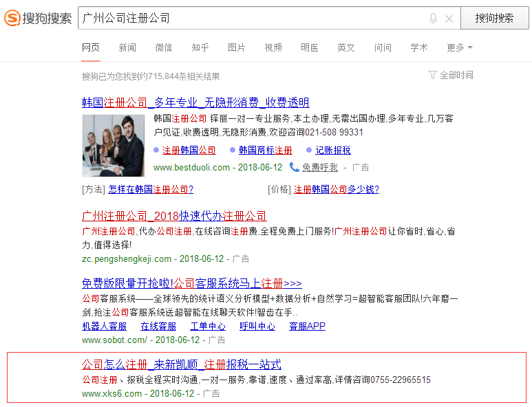Switch to the 英文 tab
The height and width of the screenshot is (407, 532).
(x=346, y=47)
